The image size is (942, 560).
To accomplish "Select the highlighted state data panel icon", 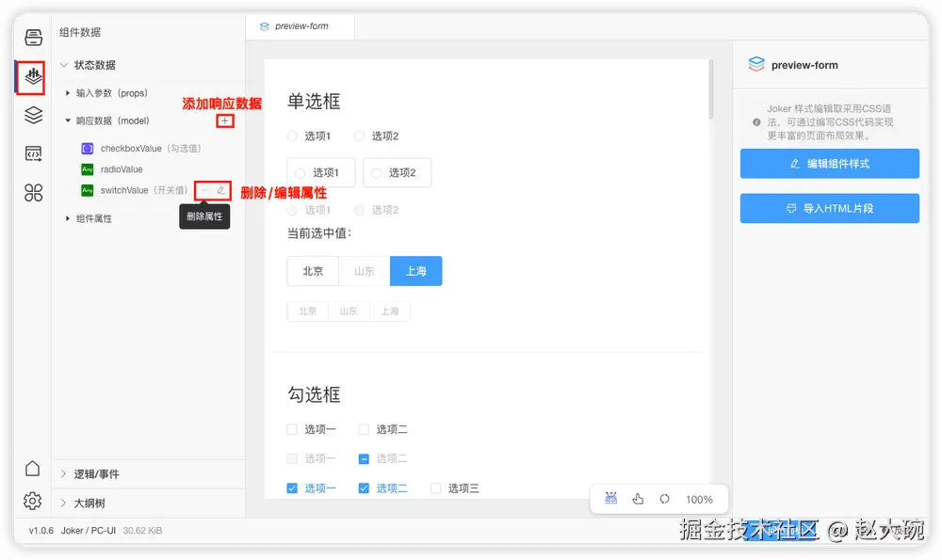I will (33, 78).
